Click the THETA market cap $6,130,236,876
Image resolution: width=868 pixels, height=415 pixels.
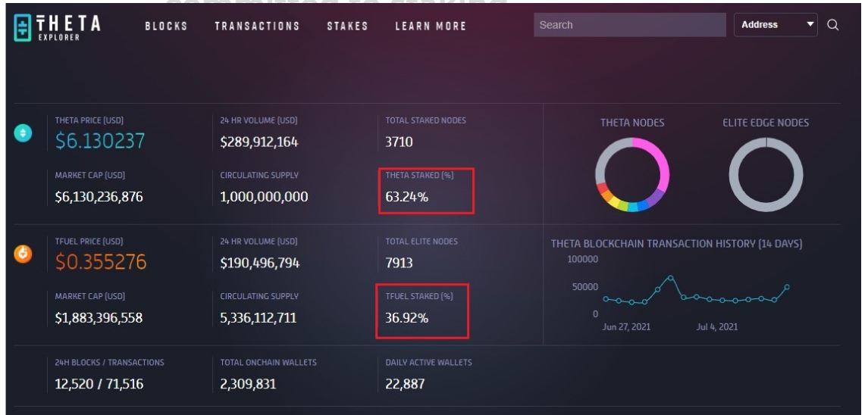coord(99,197)
